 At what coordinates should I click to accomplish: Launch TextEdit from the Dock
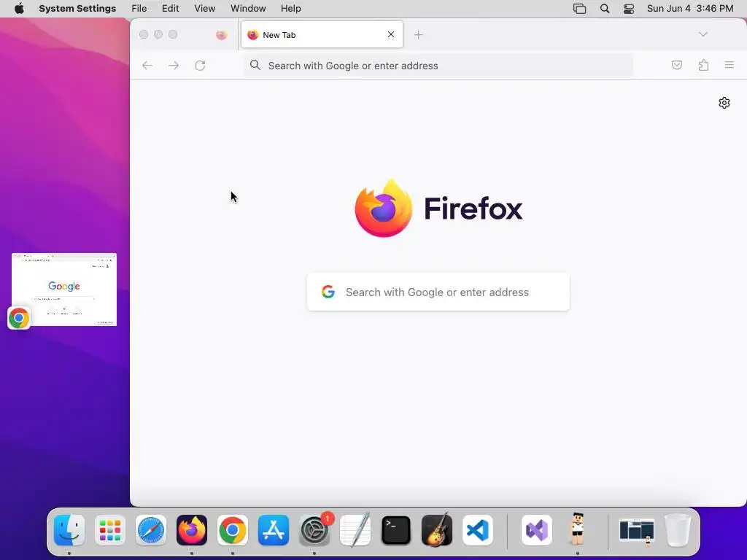point(355,530)
